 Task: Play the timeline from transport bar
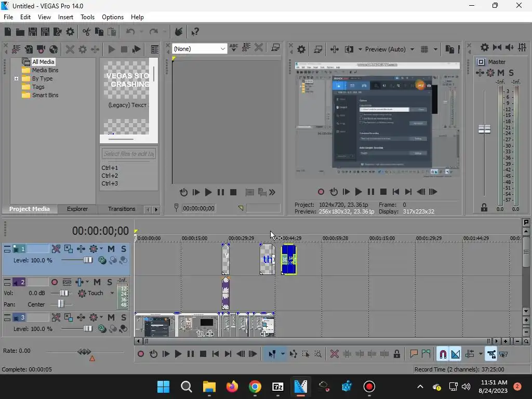[x=178, y=354]
